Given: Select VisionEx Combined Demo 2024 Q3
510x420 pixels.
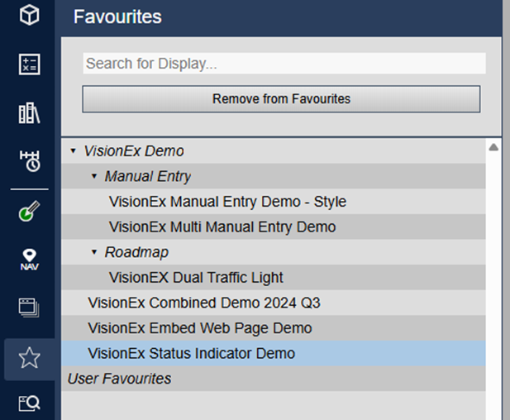Looking at the screenshot, I should 203,303.
